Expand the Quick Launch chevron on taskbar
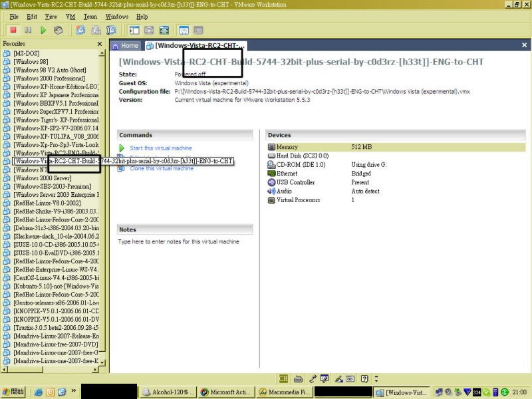The image size is (532, 399). tap(73, 390)
